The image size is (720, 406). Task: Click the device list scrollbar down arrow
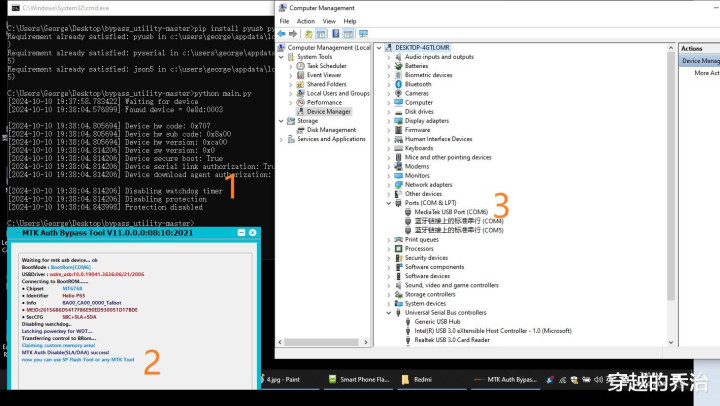pyautogui.click(x=671, y=342)
